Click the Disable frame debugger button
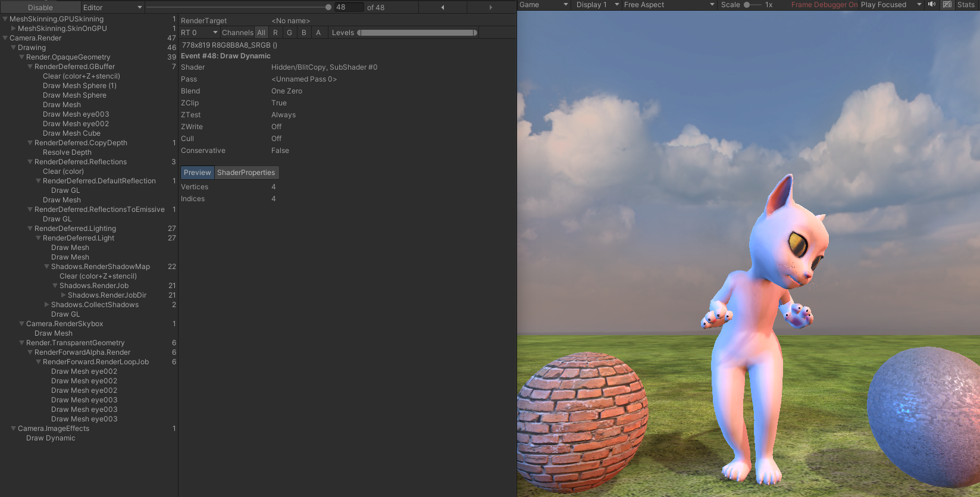This screenshot has width=980, height=497. coord(40,8)
